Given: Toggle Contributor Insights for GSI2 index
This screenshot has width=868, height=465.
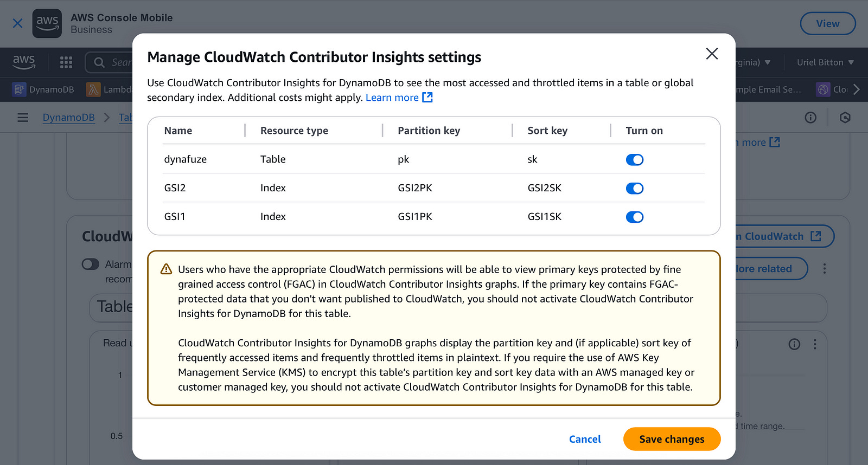Looking at the screenshot, I should tap(635, 189).
